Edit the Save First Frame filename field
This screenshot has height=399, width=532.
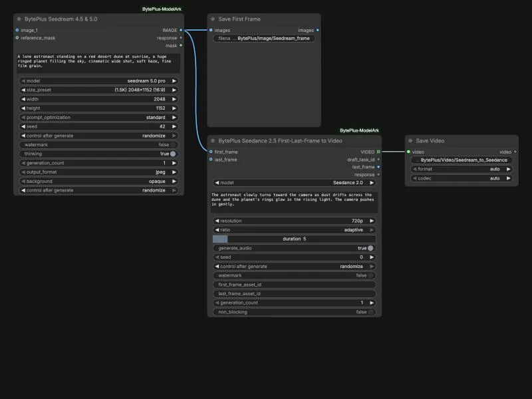[x=264, y=39]
